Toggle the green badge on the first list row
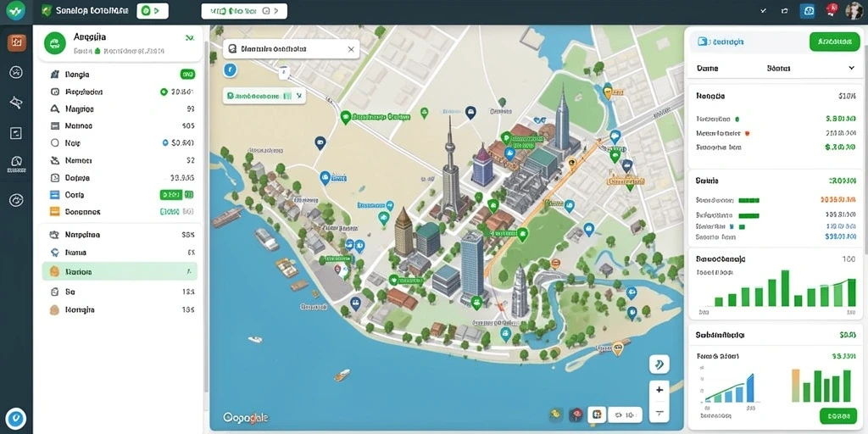 (x=187, y=75)
